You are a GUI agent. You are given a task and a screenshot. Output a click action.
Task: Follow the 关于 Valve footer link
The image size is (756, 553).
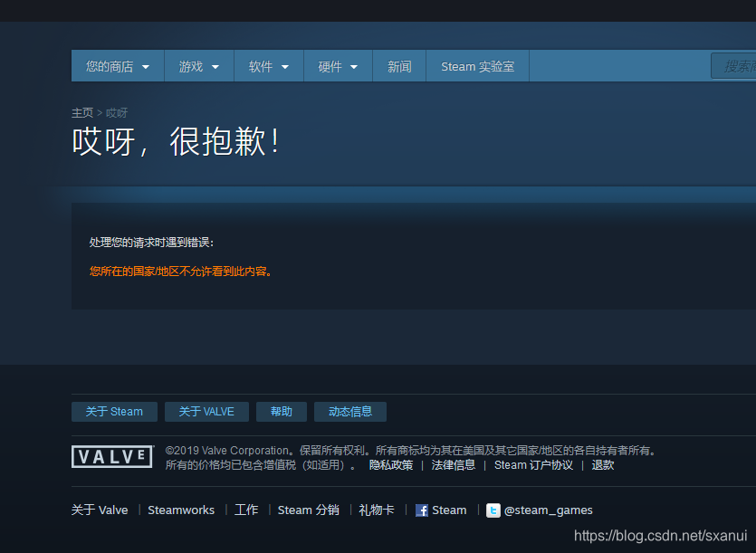(100, 510)
